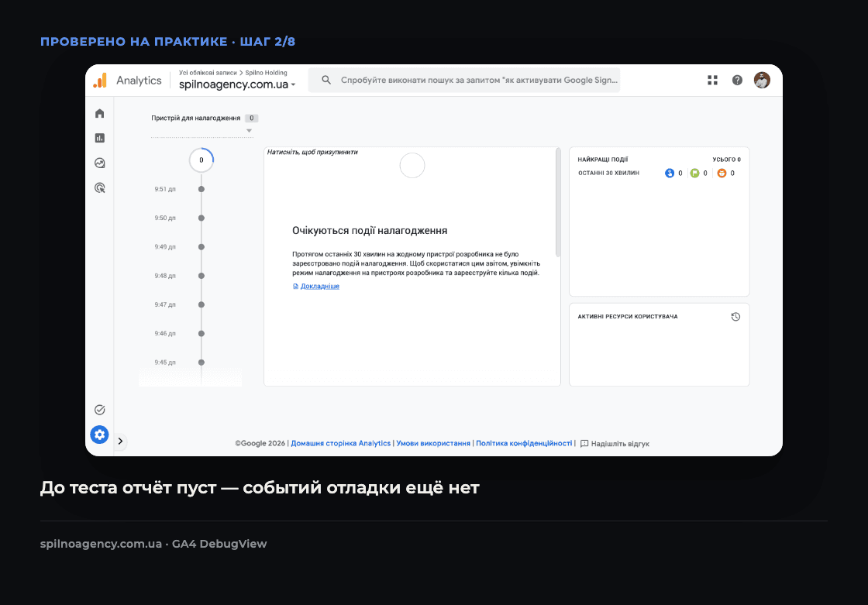
Task: Click the event stream panel scrollbar
Action: (558, 202)
